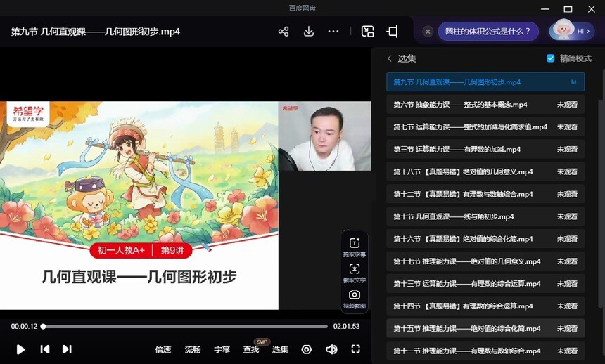Take a video screenshot with 视频截图
The height and width of the screenshot is (364, 605).
coord(355,299)
